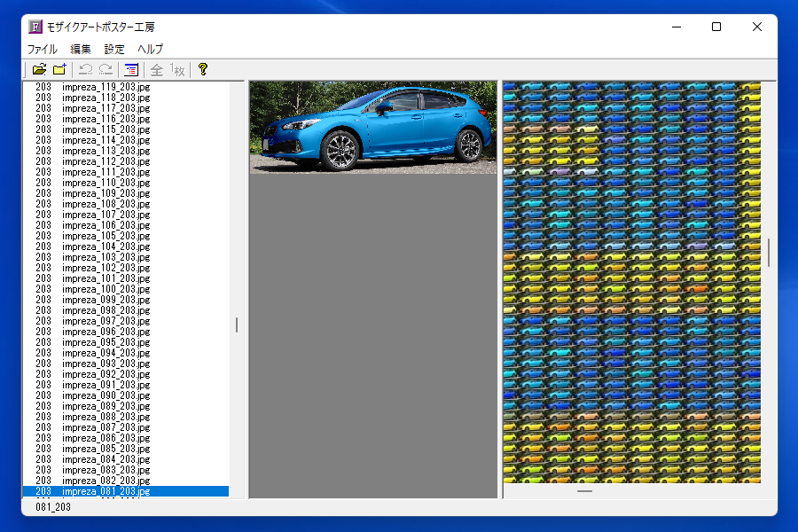The image size is (798, 532).
Task: Open the 編集 menu
Action: 81,50
